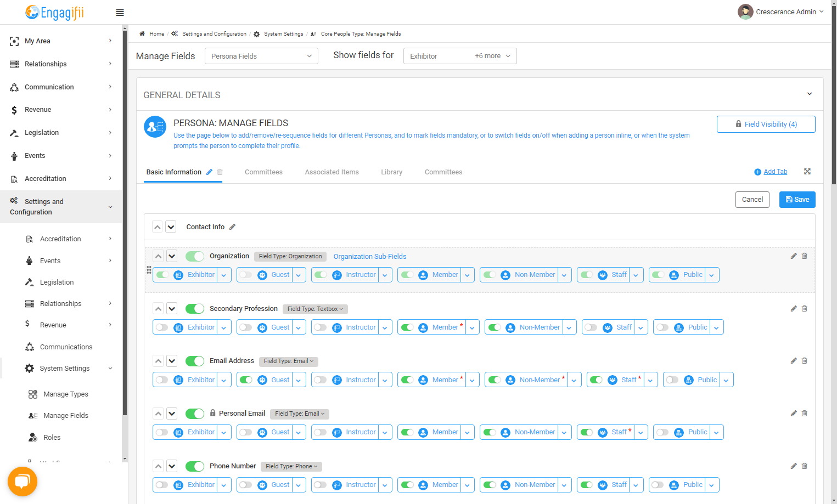The image size is (837, 504).
Task: Click the Organization Sub-Fields link
Action: (370, 257)
